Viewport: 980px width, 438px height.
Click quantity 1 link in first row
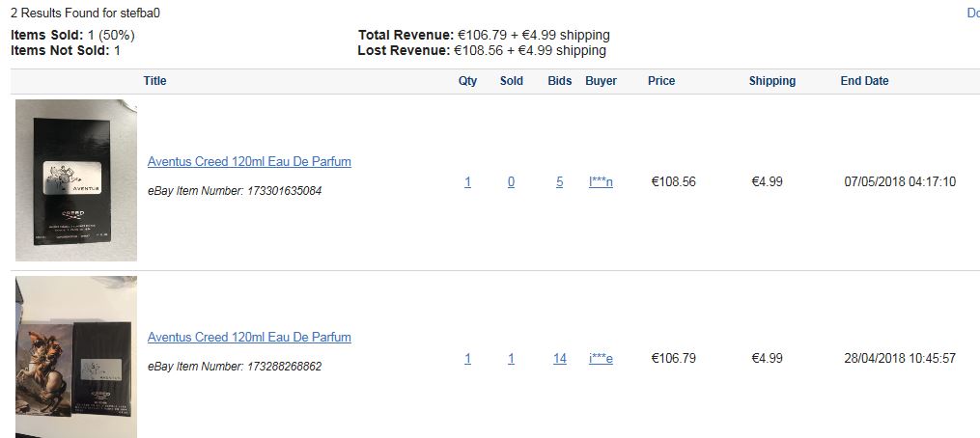pos(467,181)
